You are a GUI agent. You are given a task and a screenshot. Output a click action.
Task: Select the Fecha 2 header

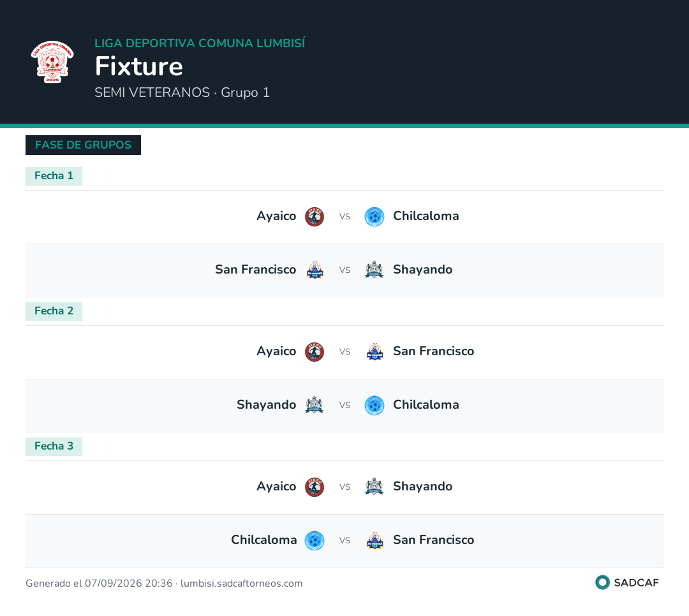pos(54,311)
